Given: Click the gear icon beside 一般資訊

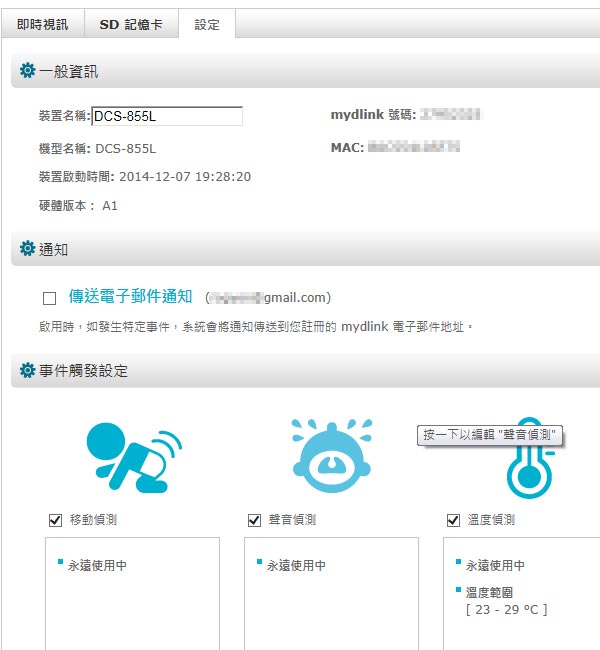Looking at the screenshot, I should [28, 71].
